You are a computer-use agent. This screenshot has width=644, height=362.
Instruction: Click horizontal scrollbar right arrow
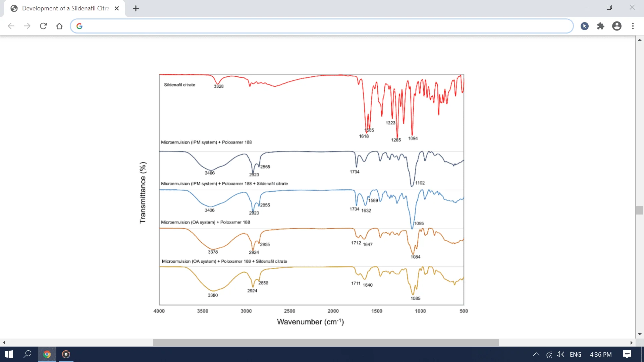click(632, 343)
